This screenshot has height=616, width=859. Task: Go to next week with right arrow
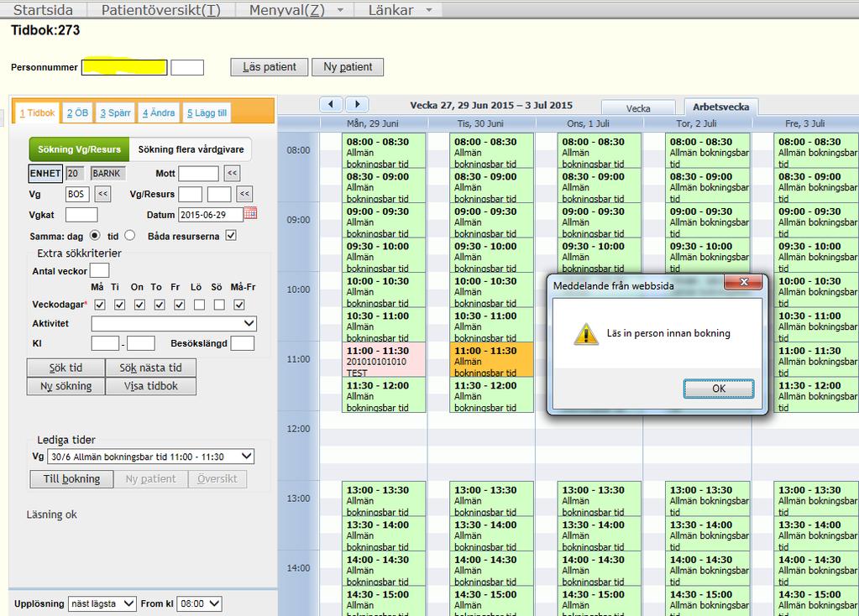click(x=357, y=104)
